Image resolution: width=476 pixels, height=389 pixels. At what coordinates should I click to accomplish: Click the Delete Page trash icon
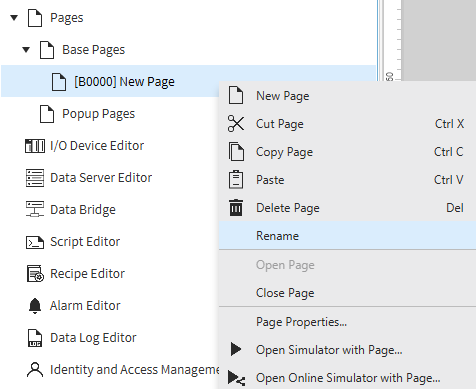coord(236,208)
